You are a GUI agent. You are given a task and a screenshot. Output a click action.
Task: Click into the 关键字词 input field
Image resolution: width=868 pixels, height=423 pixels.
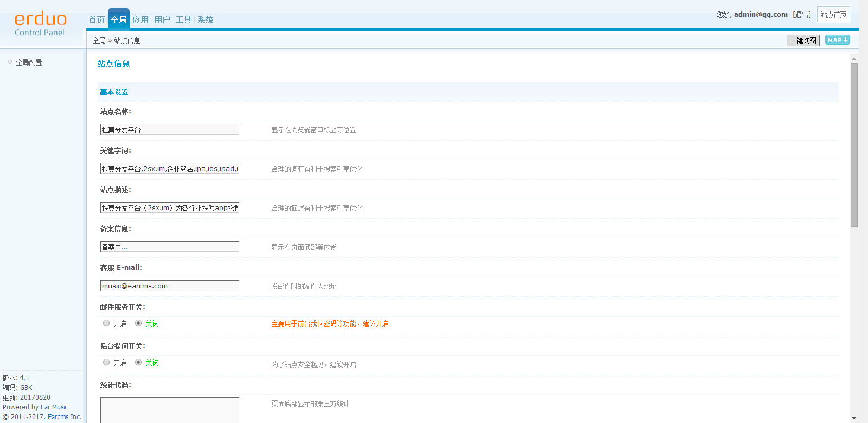170,168
